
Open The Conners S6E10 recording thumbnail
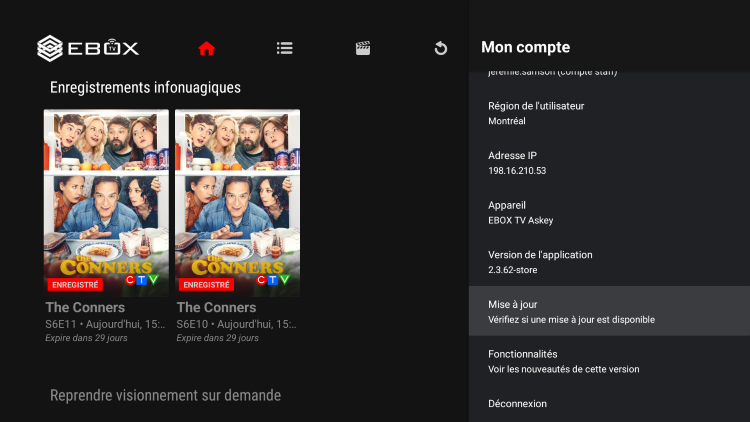[237, 203]
